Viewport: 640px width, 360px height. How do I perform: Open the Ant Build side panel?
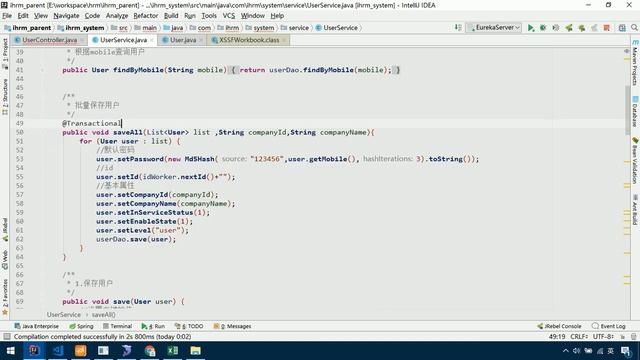click(x=635, y=209)
